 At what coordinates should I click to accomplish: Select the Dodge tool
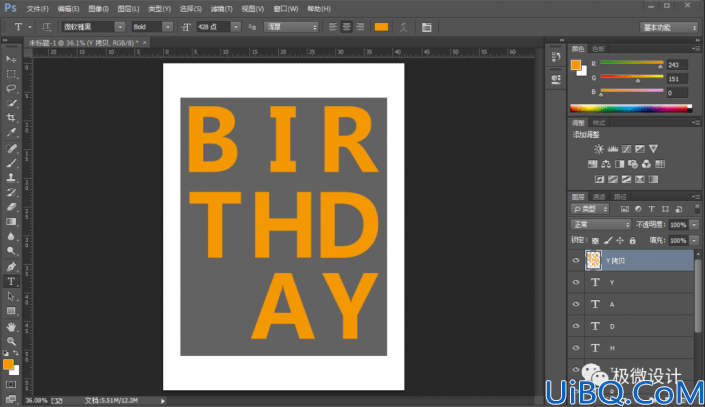(11, 251)
